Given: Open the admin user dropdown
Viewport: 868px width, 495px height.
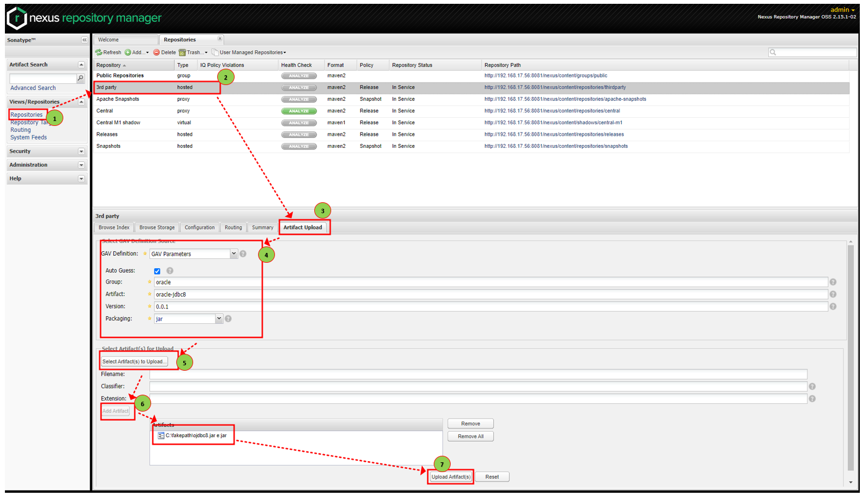Looking at the screenshot, I should point(842,10).
